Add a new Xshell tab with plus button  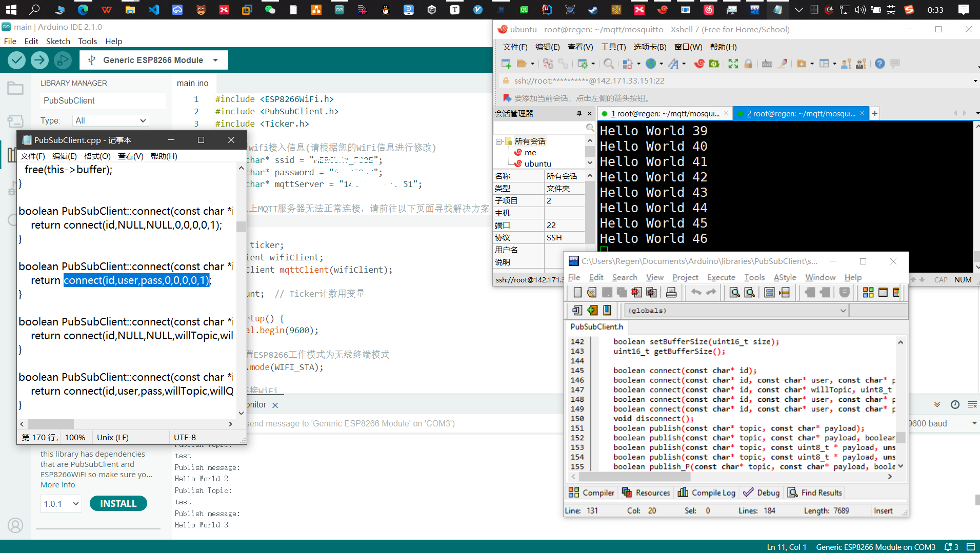point(875,114)
